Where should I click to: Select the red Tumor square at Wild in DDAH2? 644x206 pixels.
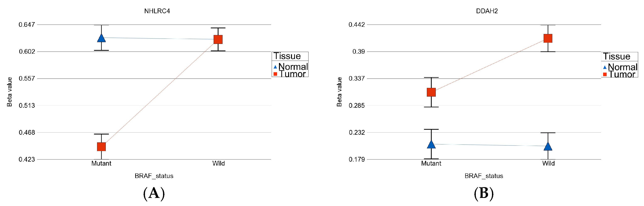[x=548, y=39]
